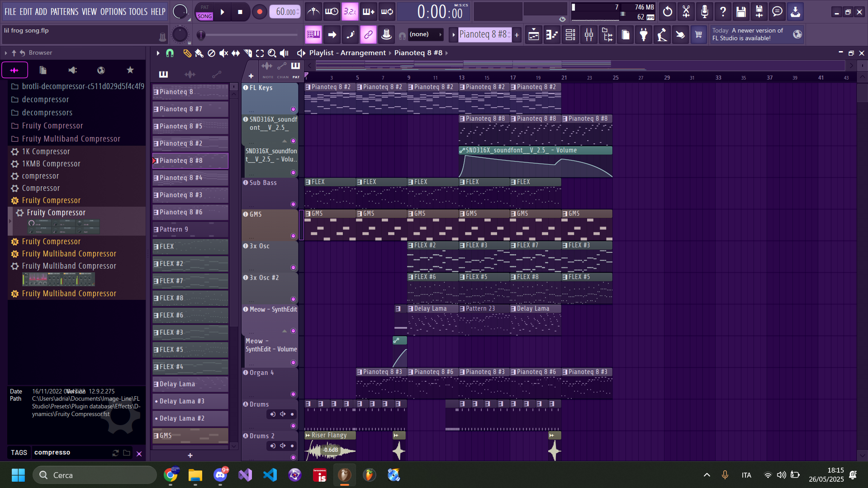This screenshot has height=488, width=868.
Task: Mute the Sub Bass track toggle
Action: pos(293,204)
